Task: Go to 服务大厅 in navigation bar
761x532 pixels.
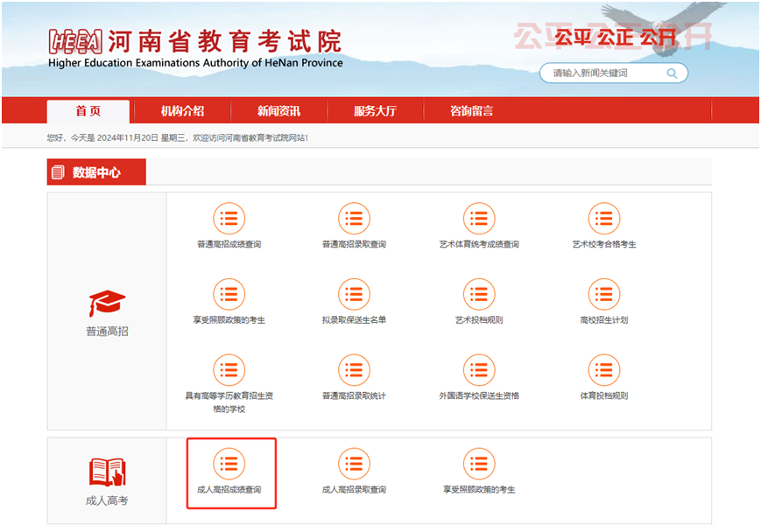Action: click(375, 111)
